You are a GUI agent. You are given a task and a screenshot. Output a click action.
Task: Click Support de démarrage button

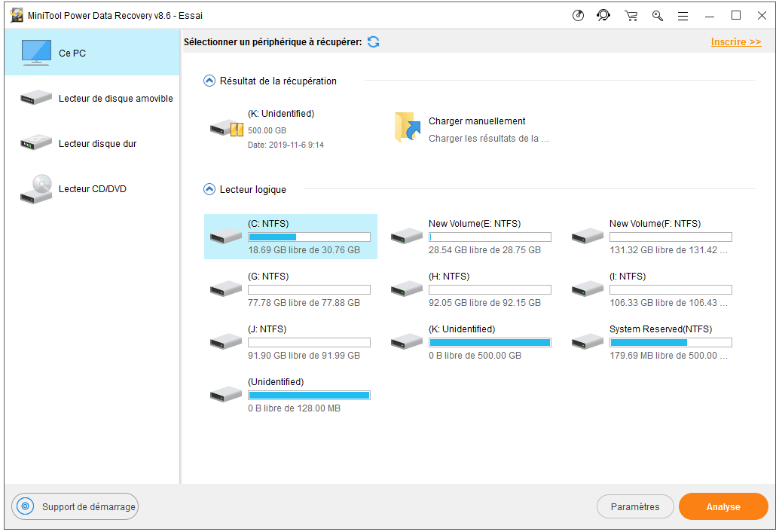click(75, 506)
